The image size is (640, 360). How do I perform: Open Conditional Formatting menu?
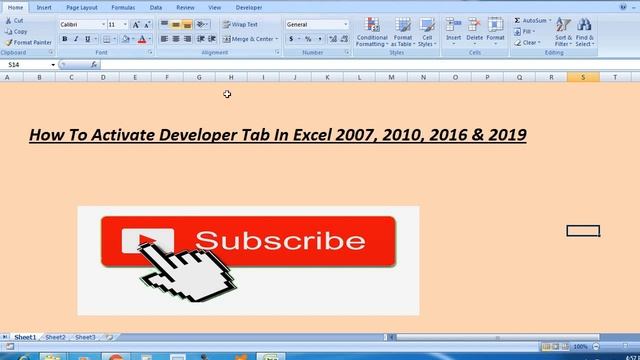(372, 32)
